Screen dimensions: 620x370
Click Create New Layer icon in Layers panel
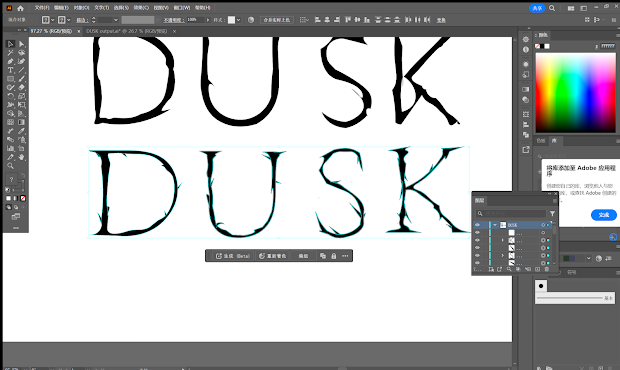tap(537, 269)
